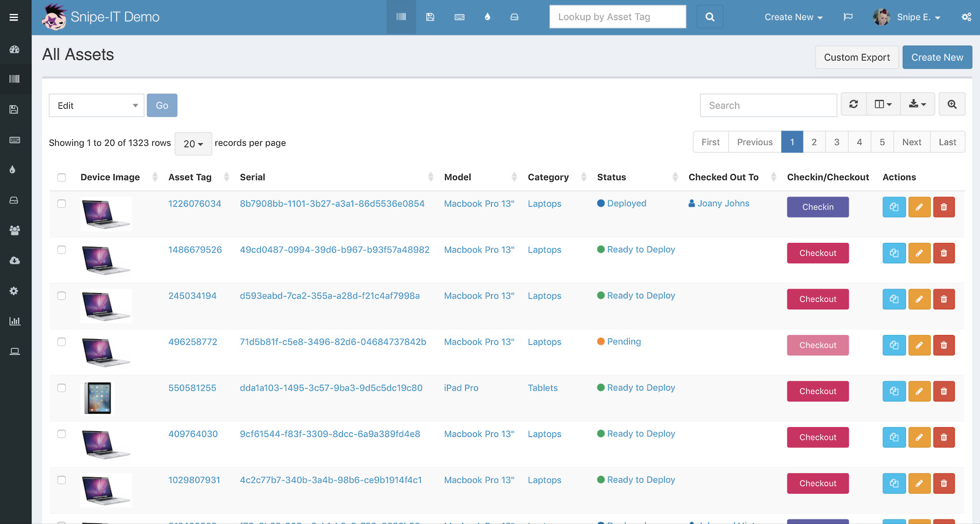Check the box for asset 1226076034
The width and height of the screenshot is (980, 524).
[x=62, y=204]
